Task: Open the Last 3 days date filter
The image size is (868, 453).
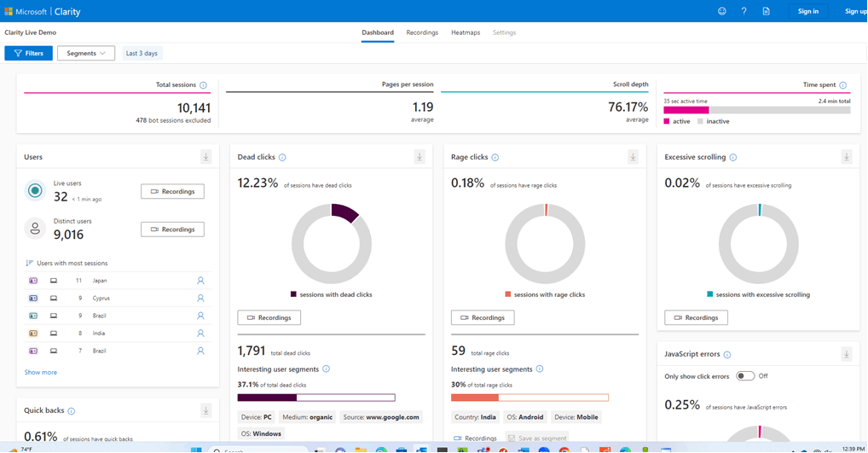Action: click(x=142, y=53)
